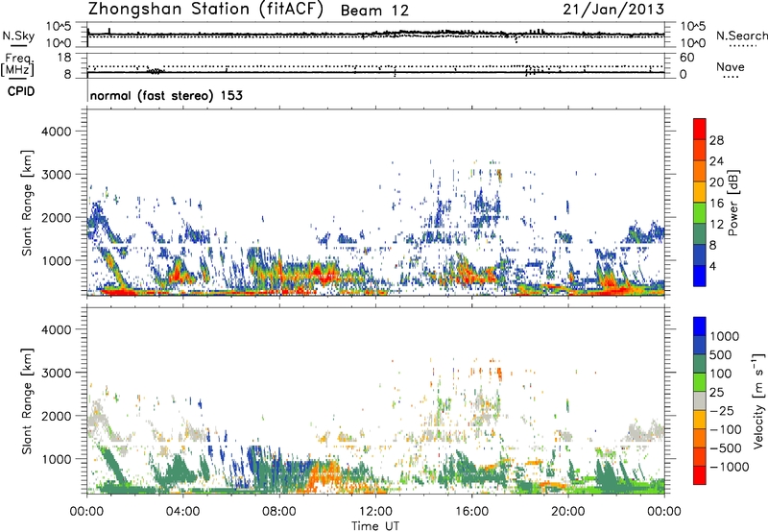
Task: Click the 25 label on Velocity colorbar
Action: 719,393
